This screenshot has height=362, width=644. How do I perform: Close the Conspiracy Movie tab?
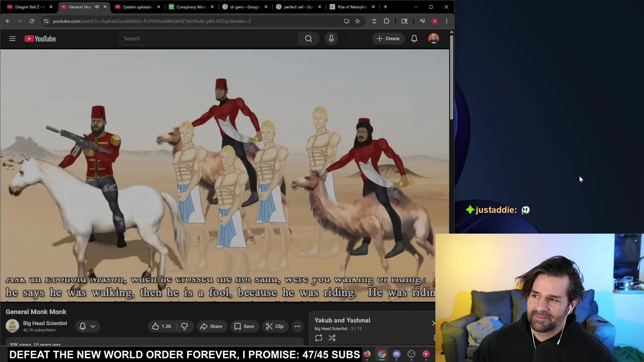(212, 7)
